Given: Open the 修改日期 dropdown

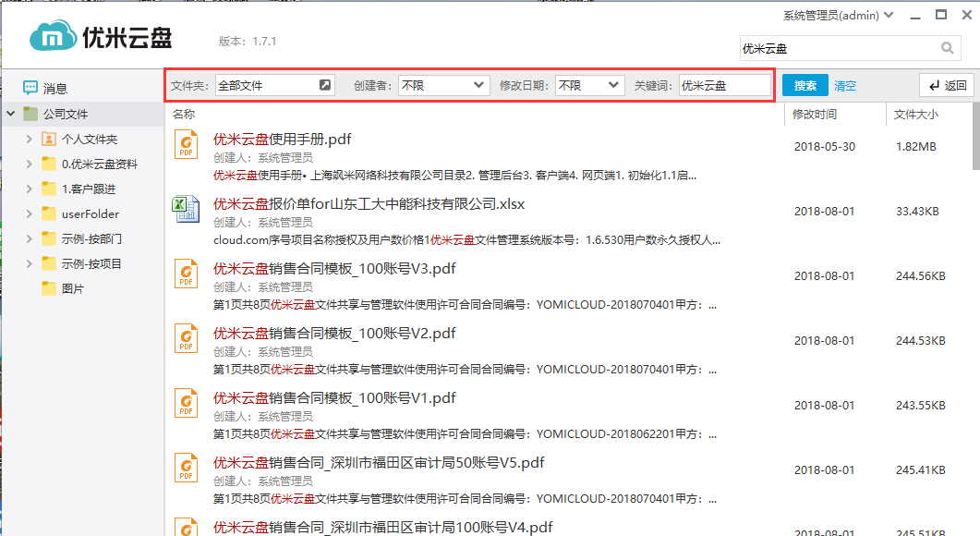Looking at the screenshot, I should (589, 85).
